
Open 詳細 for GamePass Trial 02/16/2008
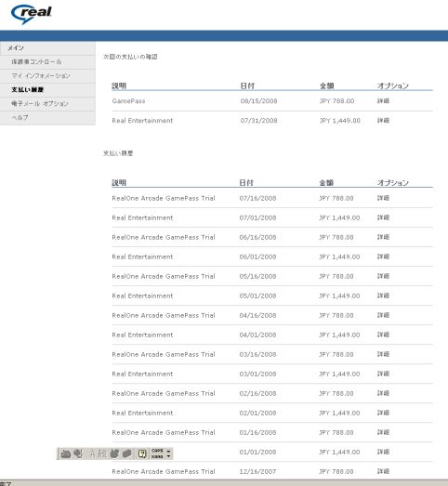[383, 393]
